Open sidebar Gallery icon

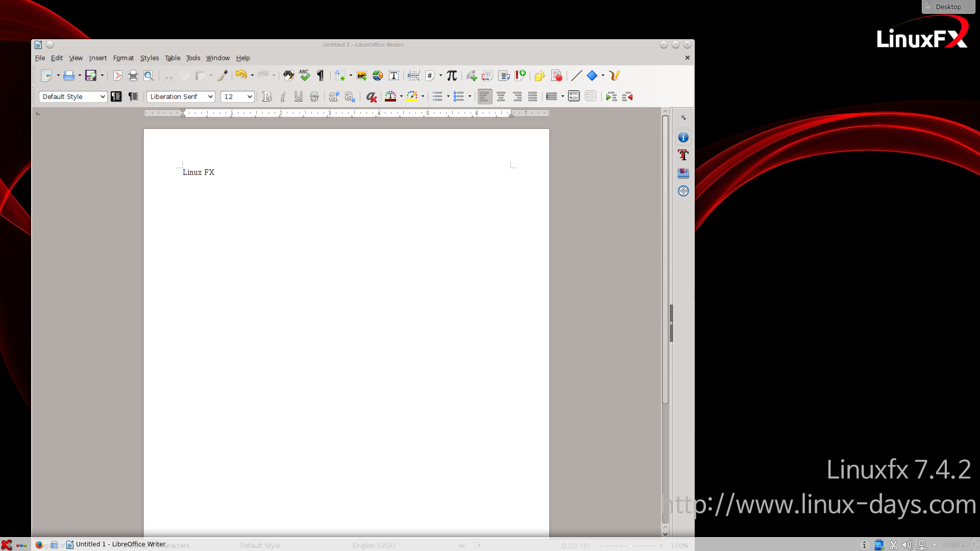[x=683, y=173]
